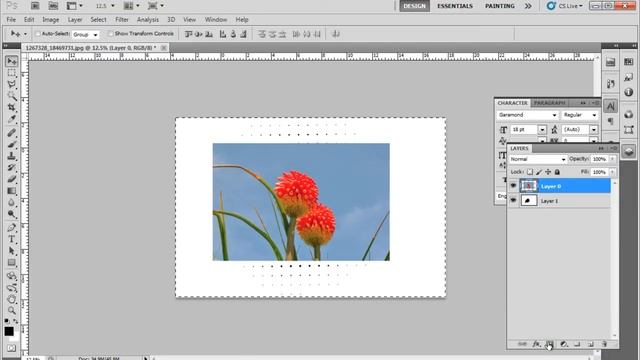Select the Crop tool
640x360 pixels.
(11, 107)
